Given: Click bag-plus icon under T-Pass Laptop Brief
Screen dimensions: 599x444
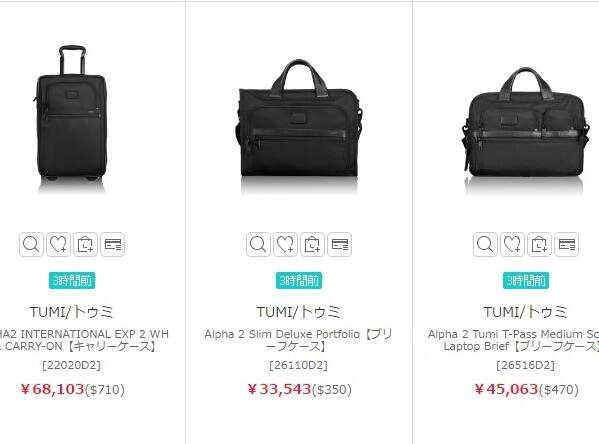Looking at the screenshot, I should coord(539,244).
